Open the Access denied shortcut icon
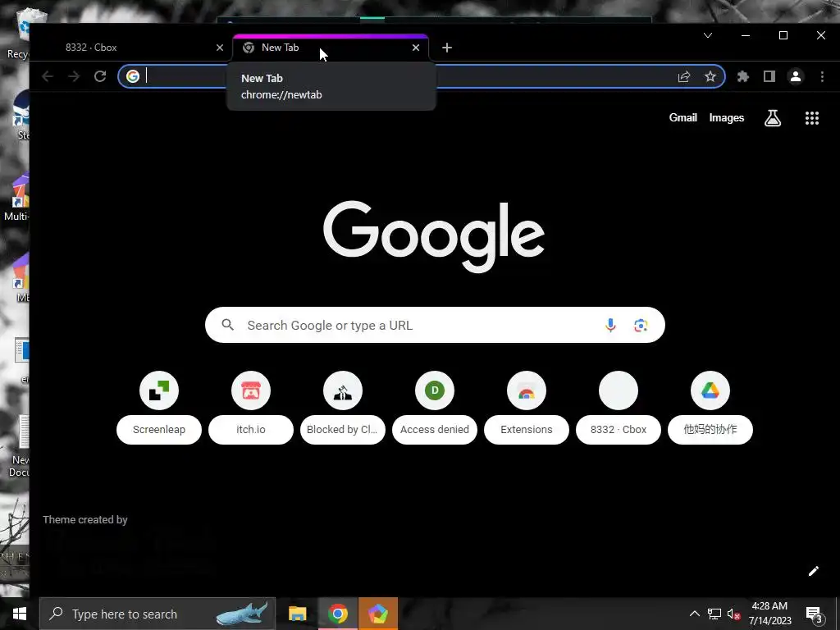Image resolution: width=840 pixels, height=630 pixels. [x=435, y=390]
